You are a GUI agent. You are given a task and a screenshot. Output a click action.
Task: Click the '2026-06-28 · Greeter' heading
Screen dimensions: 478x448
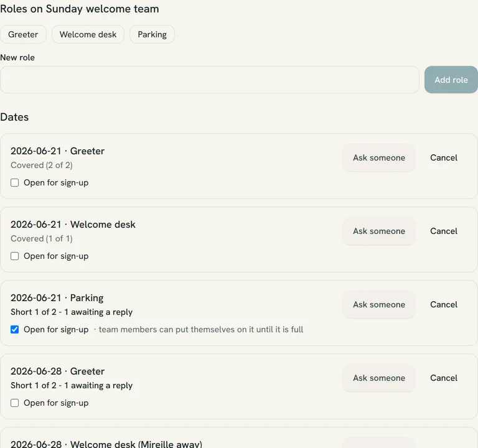point(58,371)
